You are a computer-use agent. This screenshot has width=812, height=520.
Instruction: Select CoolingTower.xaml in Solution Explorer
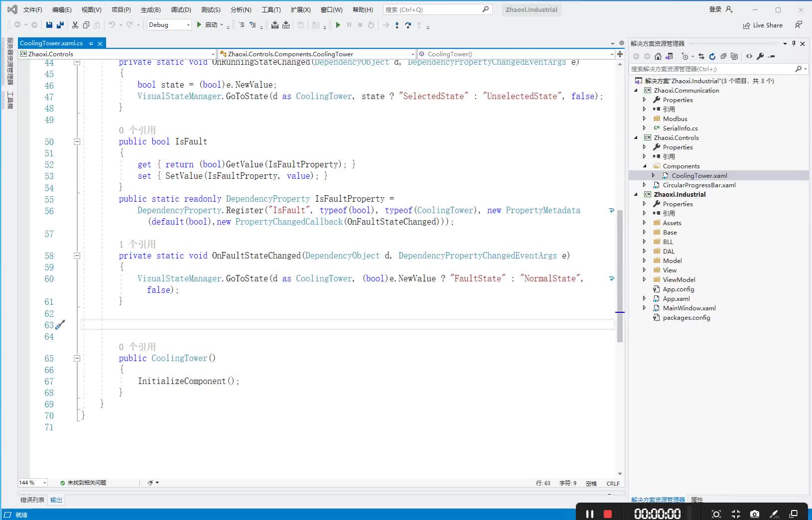click(x=699, y=175)
